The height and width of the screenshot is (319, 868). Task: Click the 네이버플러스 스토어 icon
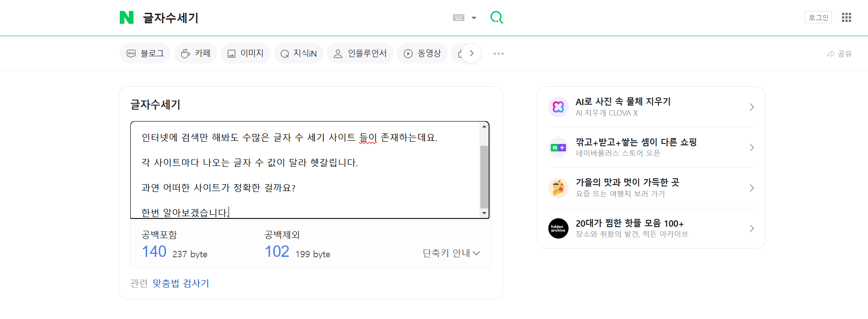[x=558, y=147]
